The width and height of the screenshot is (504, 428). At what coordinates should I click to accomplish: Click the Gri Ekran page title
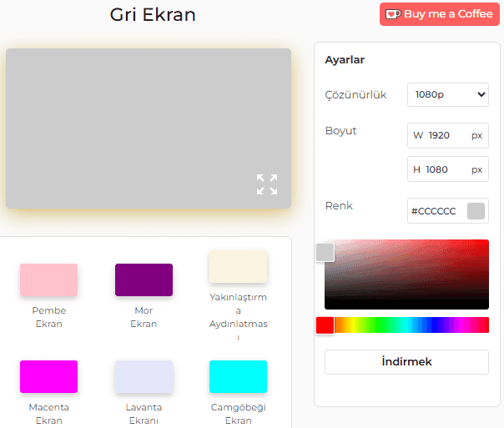tap(153, 15)
